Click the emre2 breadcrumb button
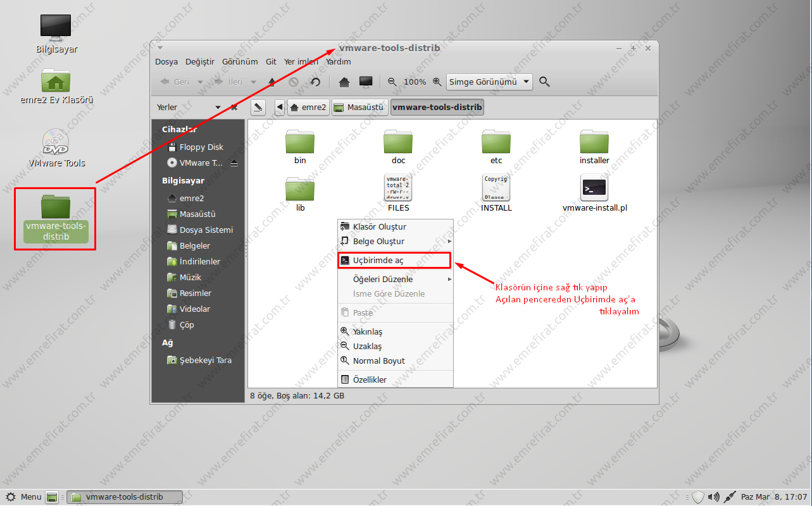Viewport: 812px width, 506px height. click(308, 108)
